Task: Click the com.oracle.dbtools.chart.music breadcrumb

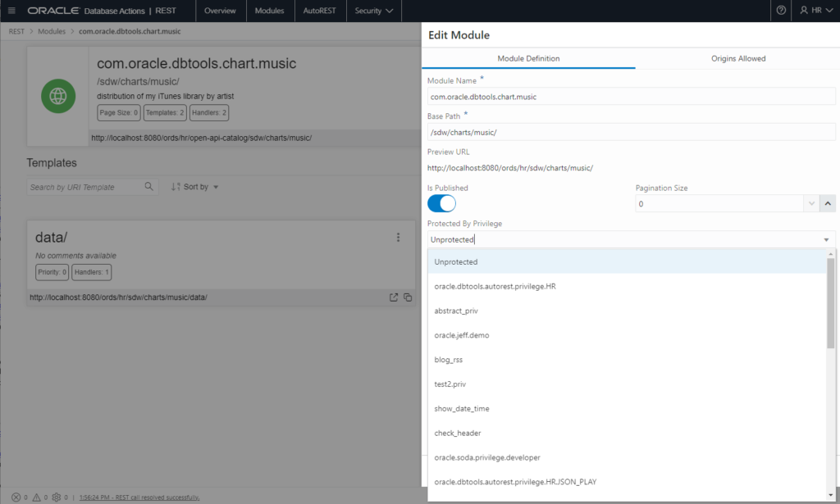Action: coord(130,32)
